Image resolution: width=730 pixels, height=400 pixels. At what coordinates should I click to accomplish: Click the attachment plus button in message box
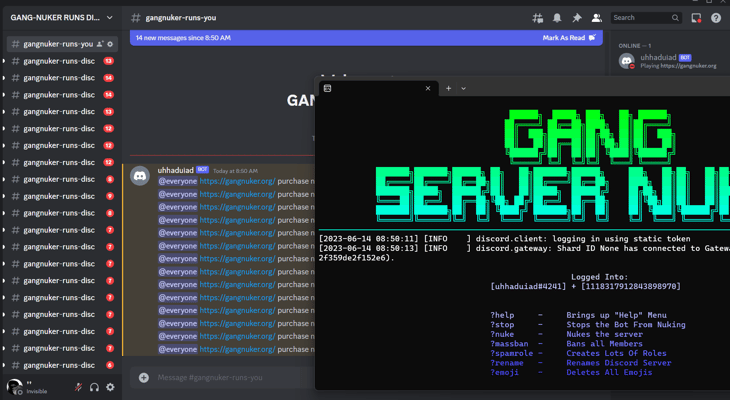click(143, 377)
